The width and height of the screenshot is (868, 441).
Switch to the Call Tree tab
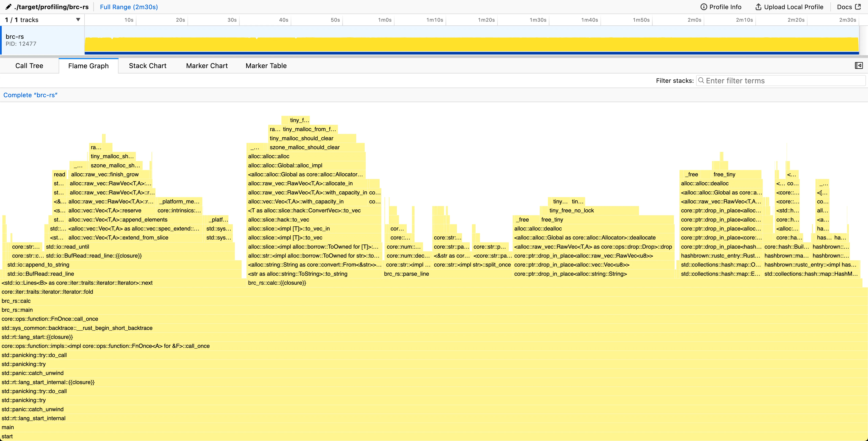point(29,66)
